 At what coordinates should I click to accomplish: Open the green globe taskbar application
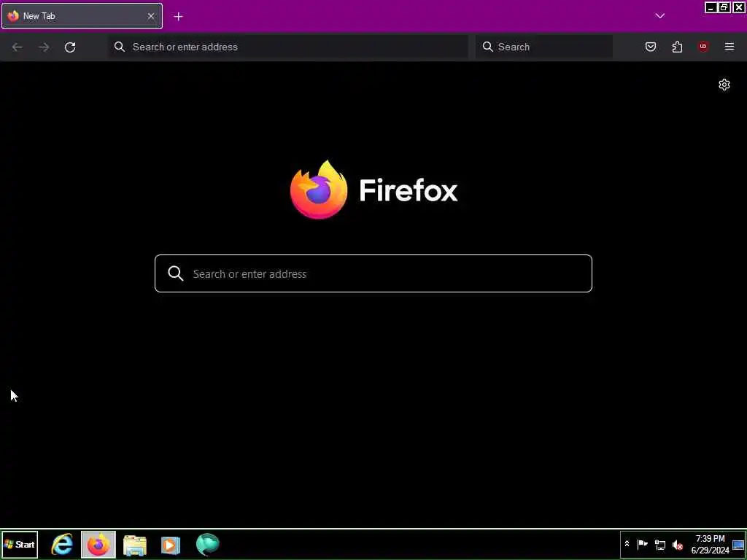(x=208, y=544)
